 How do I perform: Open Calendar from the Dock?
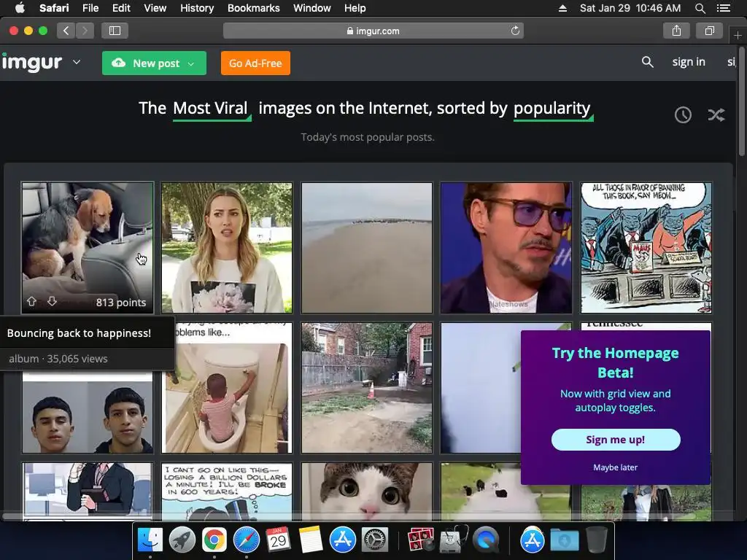click(x=278, y=540)
